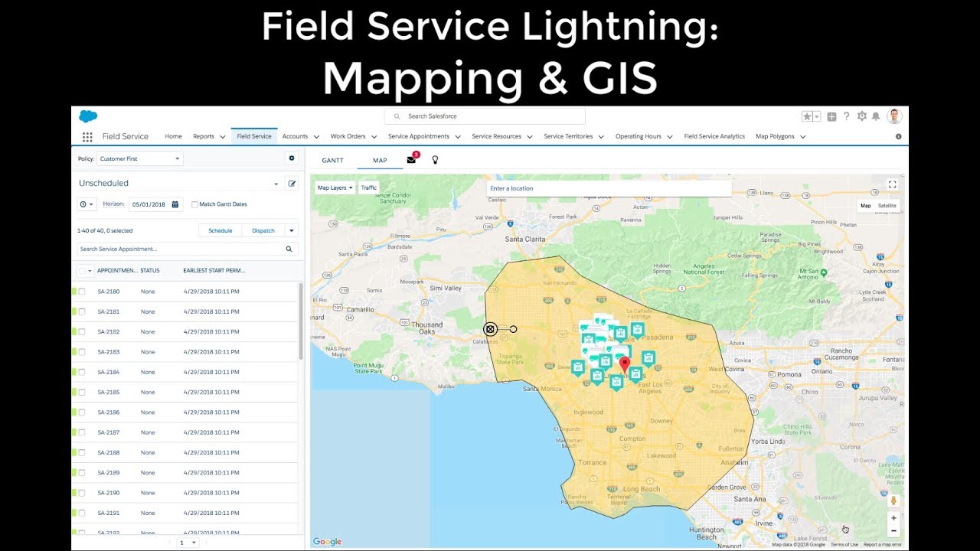Screen dimensions: 980x551
Task: Check the SA-2185 row checkbox
Action: pyautogui.click(x=82, y=392)
